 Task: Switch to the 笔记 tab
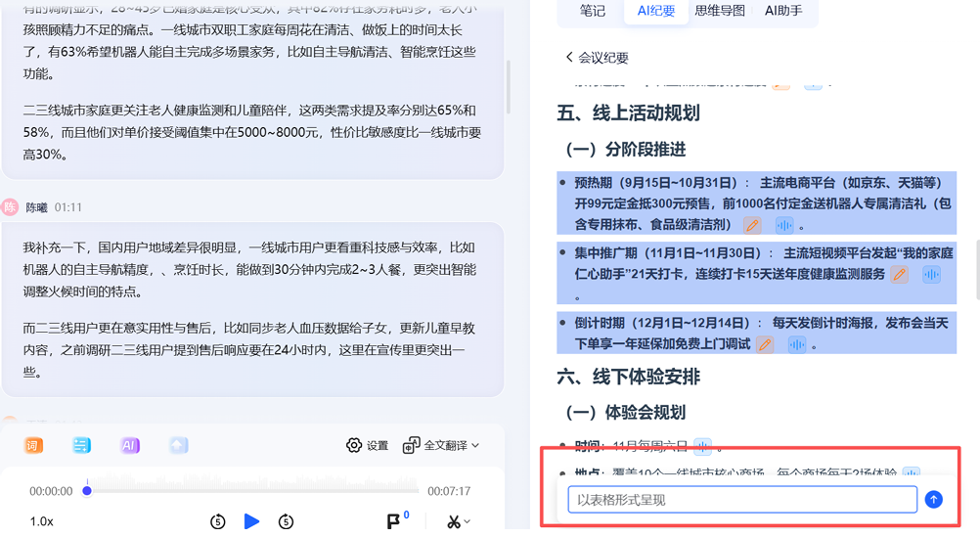click(592, 11)
